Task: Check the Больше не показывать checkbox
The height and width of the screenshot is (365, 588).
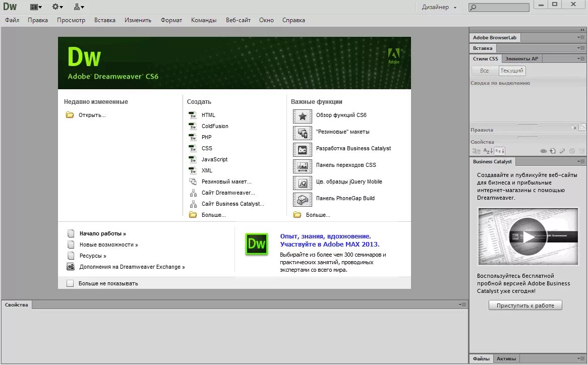Action: pos(70,283)
